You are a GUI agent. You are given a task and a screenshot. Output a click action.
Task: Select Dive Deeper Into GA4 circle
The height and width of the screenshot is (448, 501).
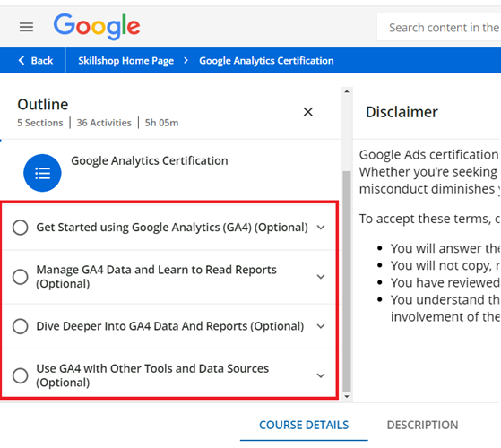(x=20, y=326)
